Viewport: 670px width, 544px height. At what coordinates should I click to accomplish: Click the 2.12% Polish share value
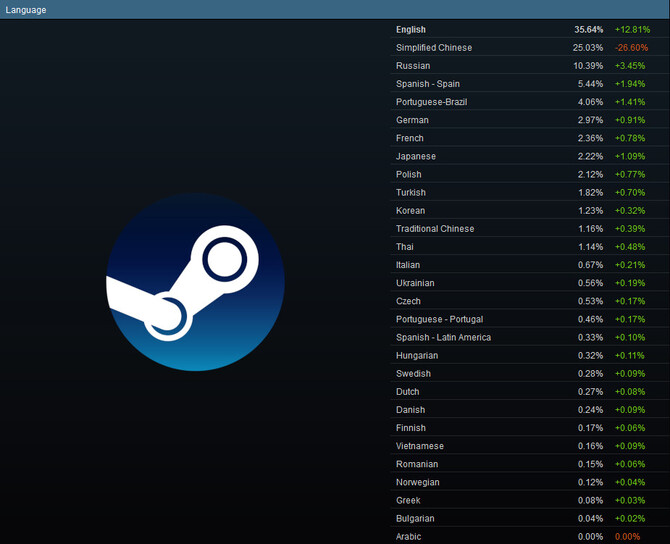coord(591,174)
